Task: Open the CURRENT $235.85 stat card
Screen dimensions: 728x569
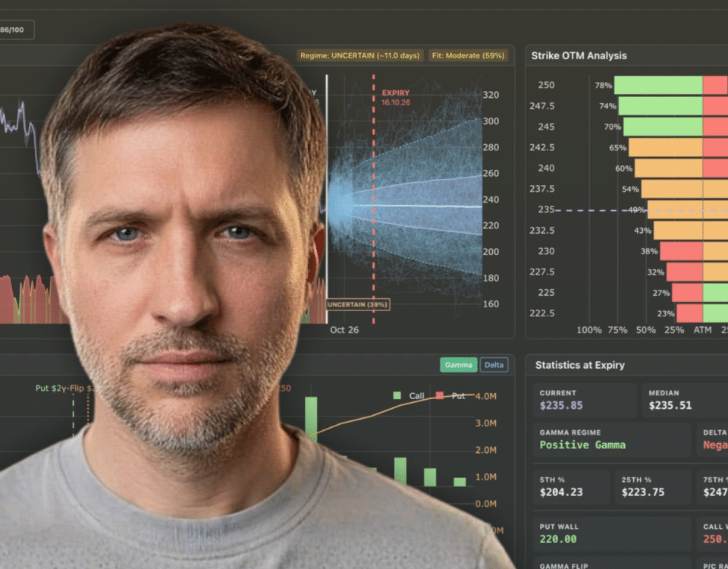Action: 585,400
